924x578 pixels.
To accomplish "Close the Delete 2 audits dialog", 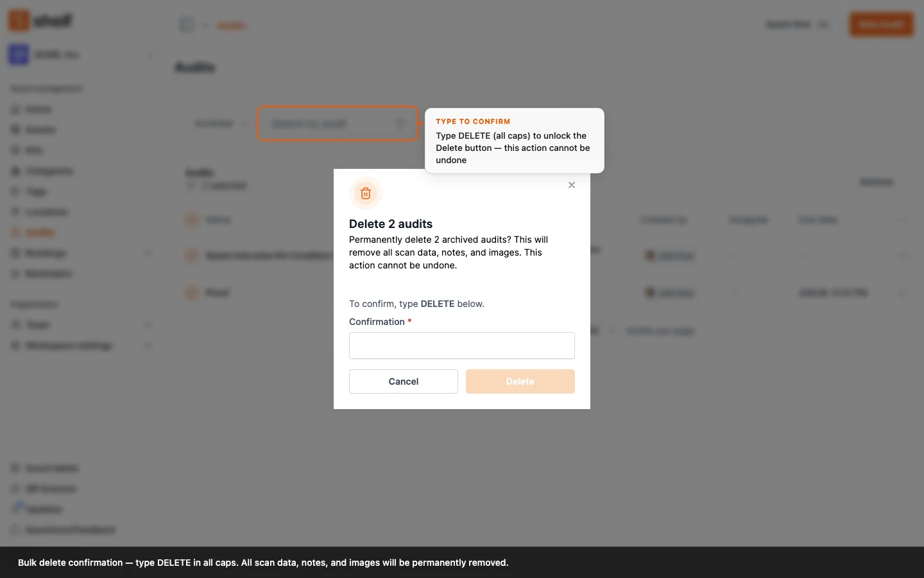I will click(x=572, y=185).
